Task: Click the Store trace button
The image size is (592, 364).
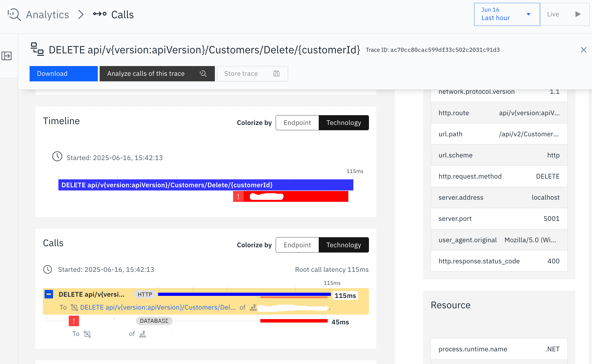Action: coord(252,74)
